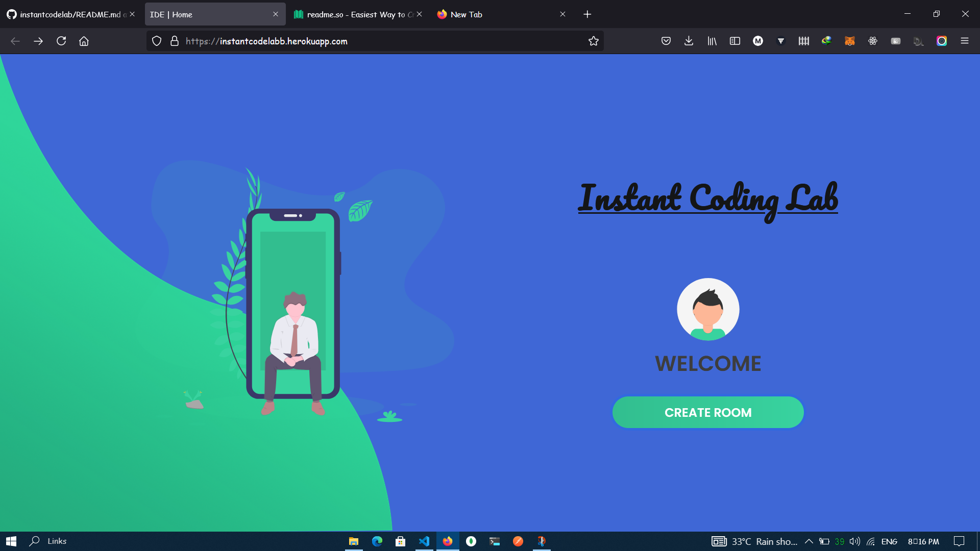
Task: Go to browser home page
Action: coord(84,41)
